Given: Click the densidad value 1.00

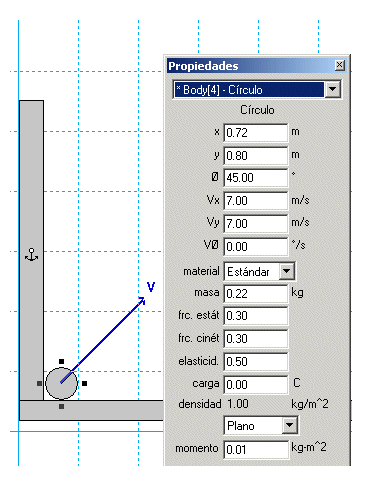Looking at the screenshot, I should 238,404.
